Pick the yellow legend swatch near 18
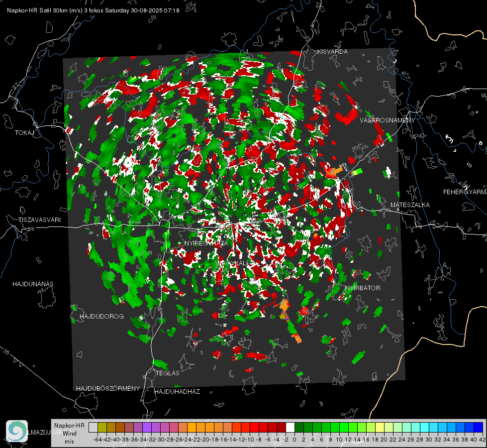 [380, 428]
